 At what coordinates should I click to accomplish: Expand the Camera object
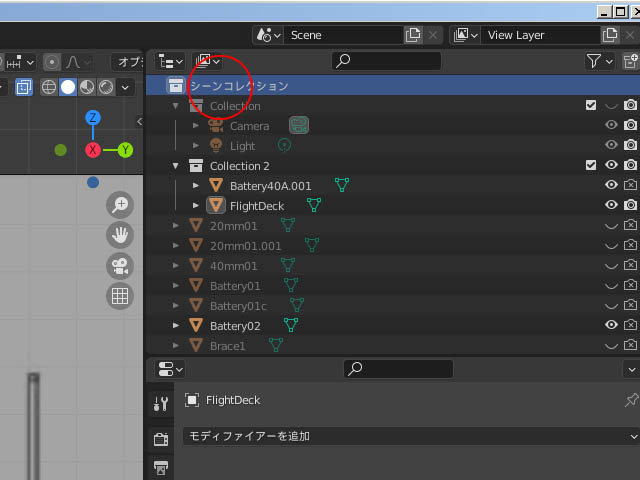(x=196, y=126)
